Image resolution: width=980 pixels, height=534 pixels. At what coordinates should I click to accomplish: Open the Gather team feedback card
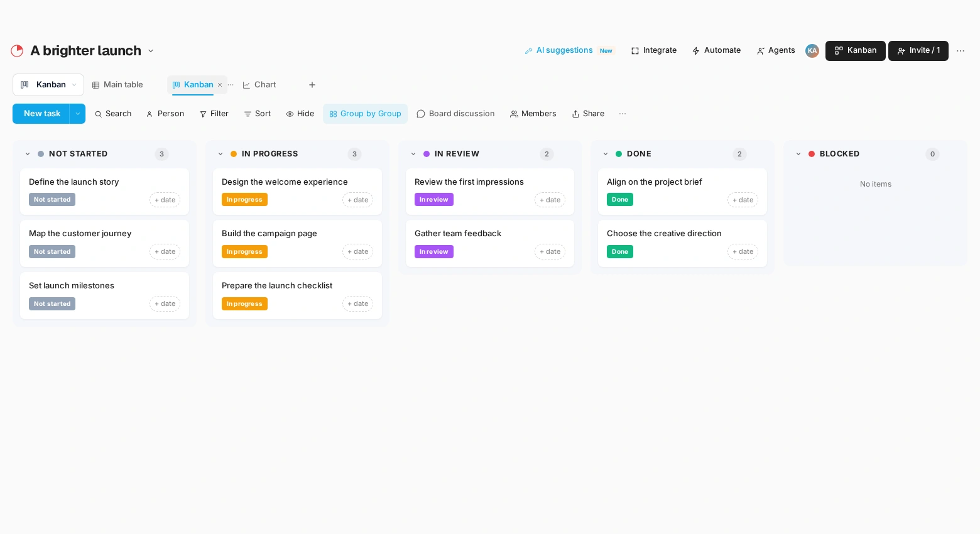click(x=490, y=244)
